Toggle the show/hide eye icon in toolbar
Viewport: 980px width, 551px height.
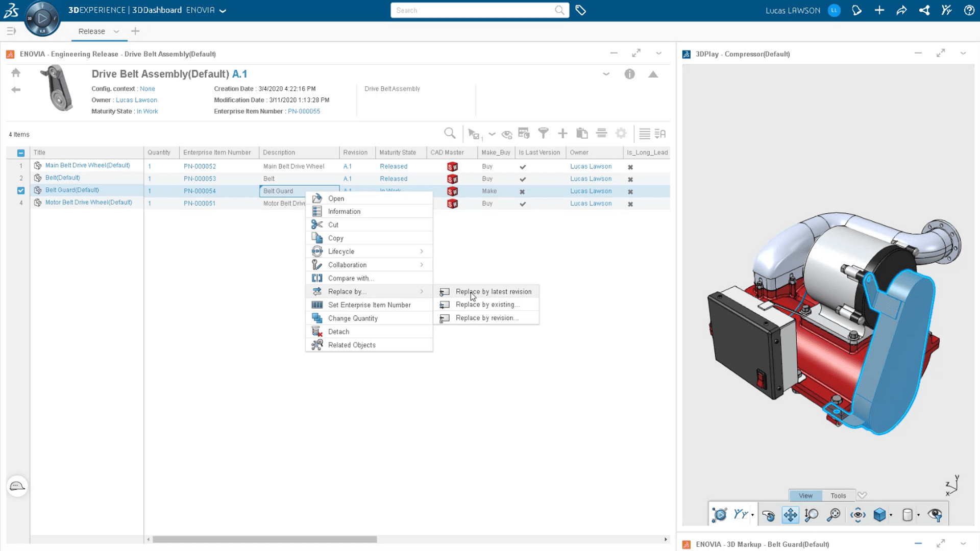click(x=506, y=134)
